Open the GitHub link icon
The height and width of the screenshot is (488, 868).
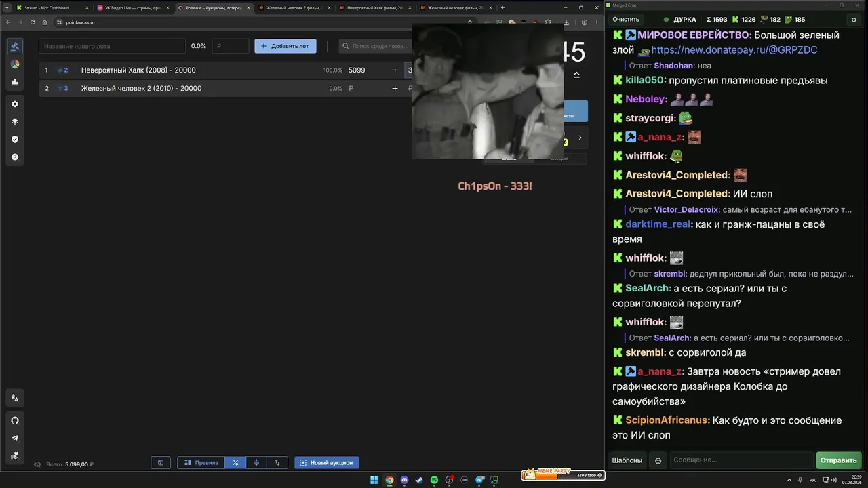15,420
